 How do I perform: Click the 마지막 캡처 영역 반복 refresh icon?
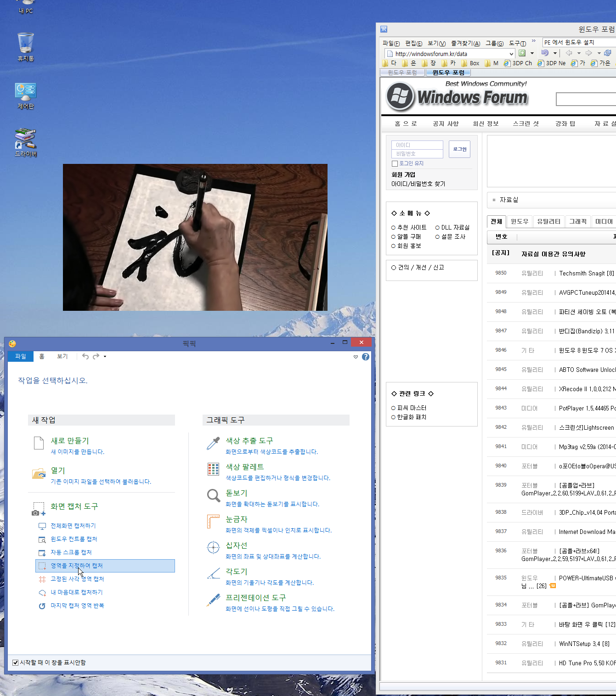click(42, 606)
